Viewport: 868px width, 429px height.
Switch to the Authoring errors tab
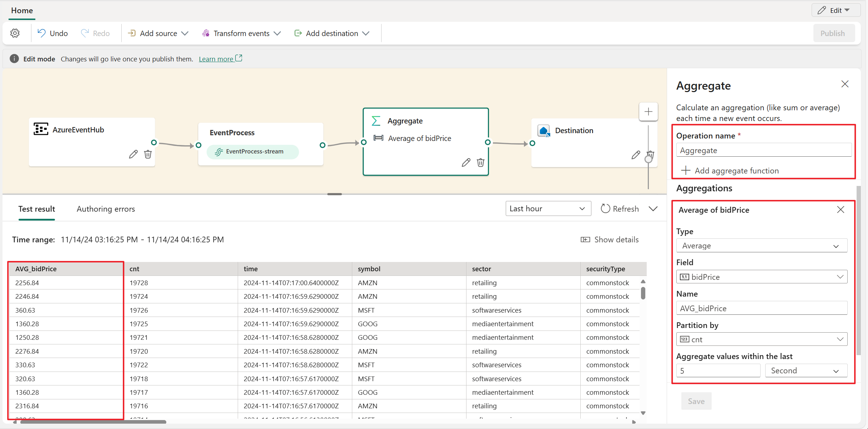click(106, 209)
